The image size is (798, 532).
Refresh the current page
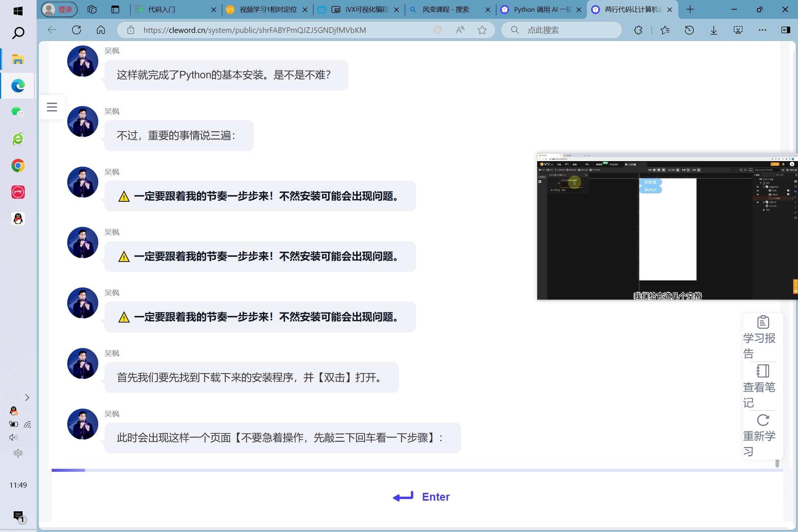click(76, 30)
